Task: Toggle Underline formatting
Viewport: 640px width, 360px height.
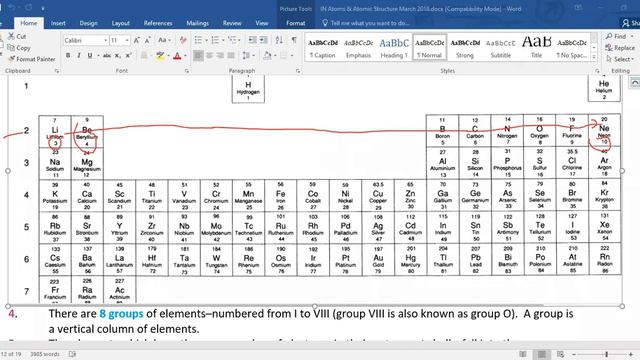Action: point(90,56)
